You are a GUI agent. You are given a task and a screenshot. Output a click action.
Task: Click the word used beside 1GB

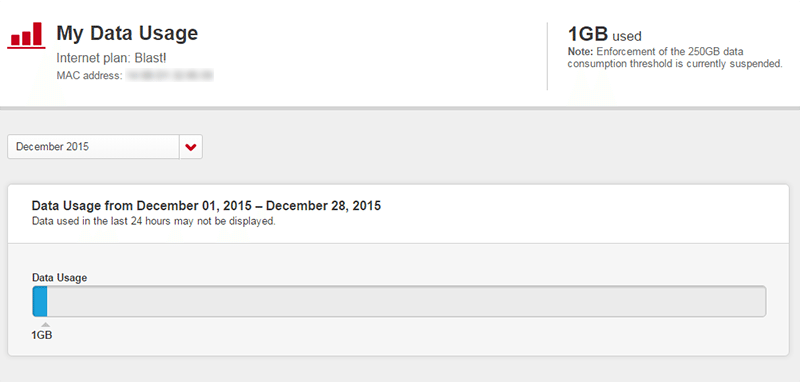coord(627,36)
